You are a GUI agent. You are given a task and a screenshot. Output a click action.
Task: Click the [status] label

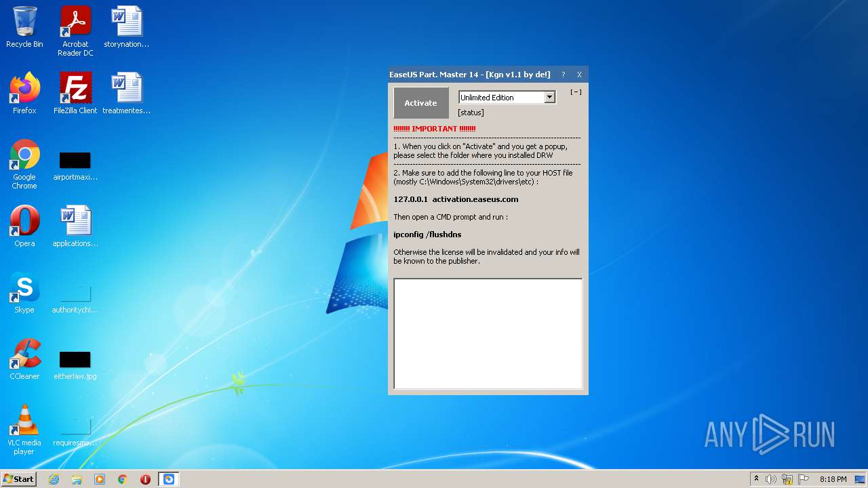coord(471,113)
